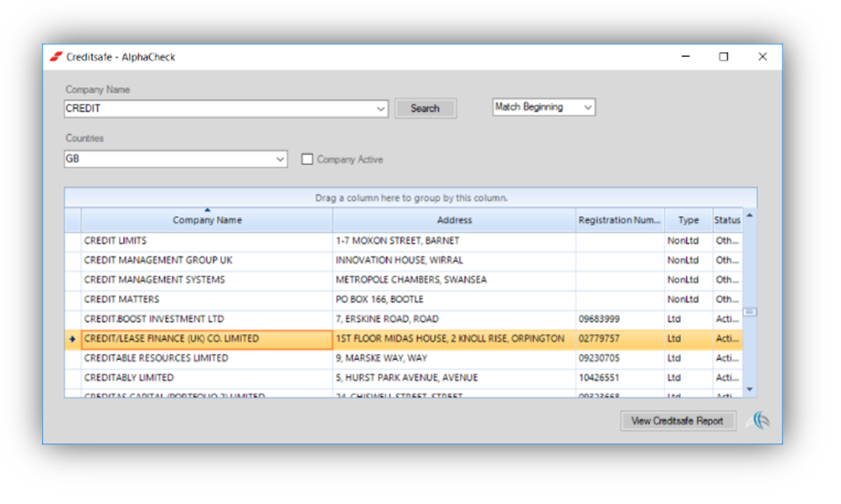Screen dimensions: 841x504
Task: Sort by Address column header
Action: (x=454, y=220)
